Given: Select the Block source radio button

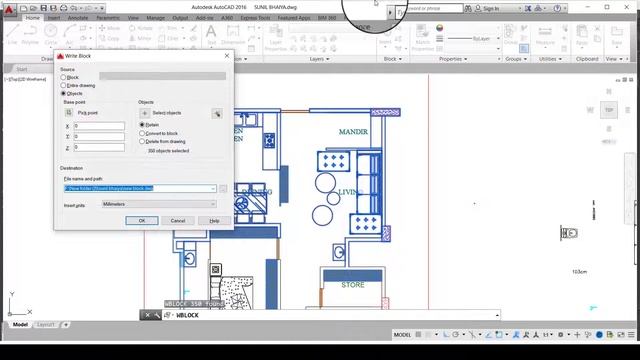Looking at the screenshot, I should click(x=63, y=77).
